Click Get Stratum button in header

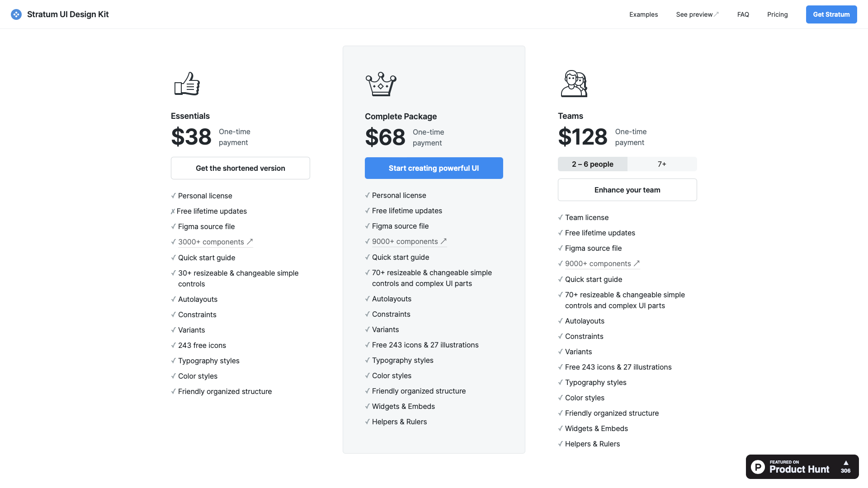pos(831,14)
